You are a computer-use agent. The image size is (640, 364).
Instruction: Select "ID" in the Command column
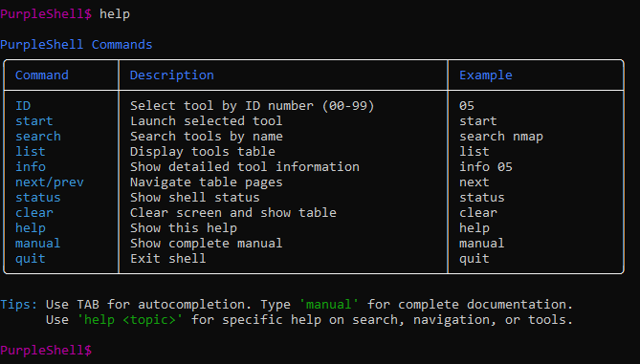[x=23, y=106]
